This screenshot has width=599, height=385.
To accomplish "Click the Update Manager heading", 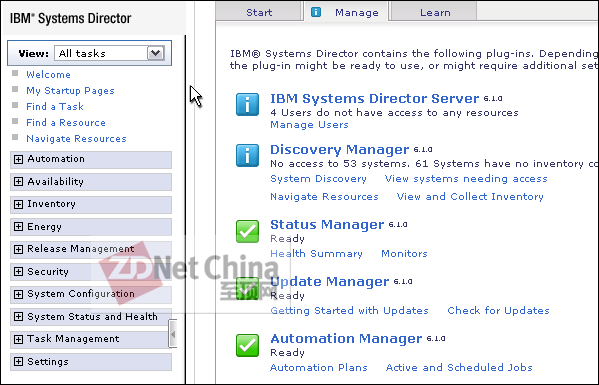I will [329, 281].
